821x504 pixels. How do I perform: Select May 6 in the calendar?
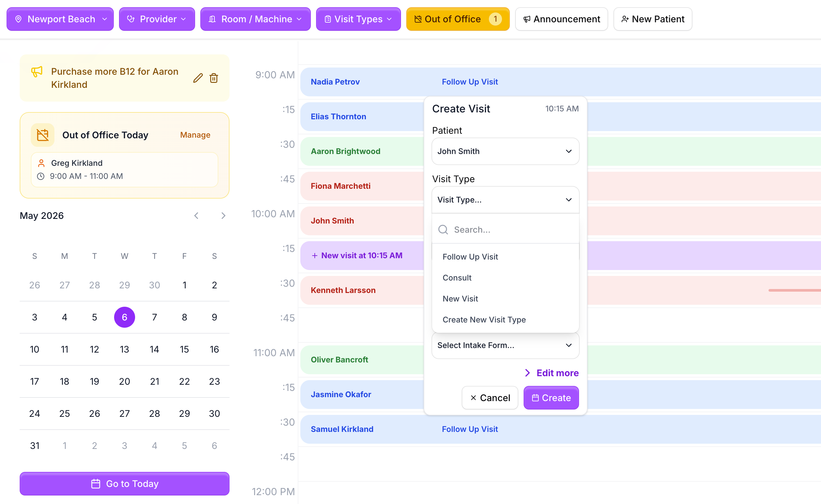124,317
